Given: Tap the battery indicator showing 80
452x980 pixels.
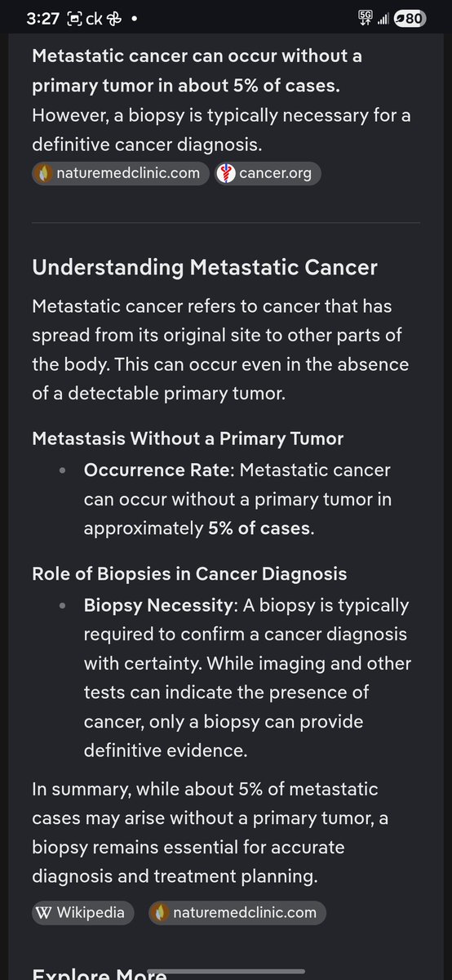Looking at the screenshot, I should [409, 19].
